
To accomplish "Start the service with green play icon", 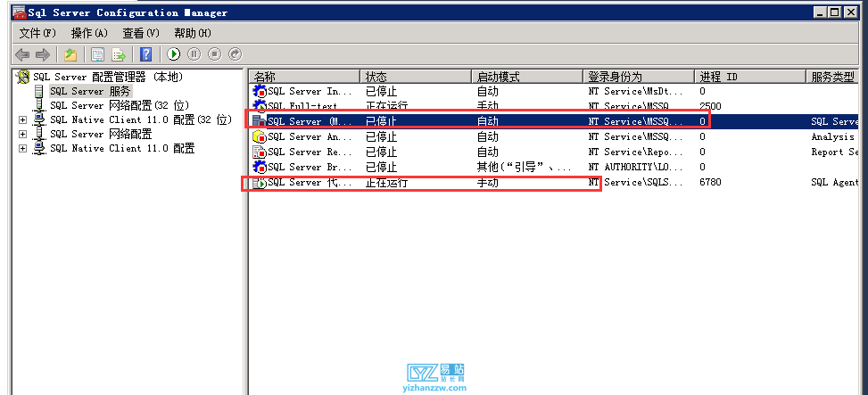I will click(174, 54).
